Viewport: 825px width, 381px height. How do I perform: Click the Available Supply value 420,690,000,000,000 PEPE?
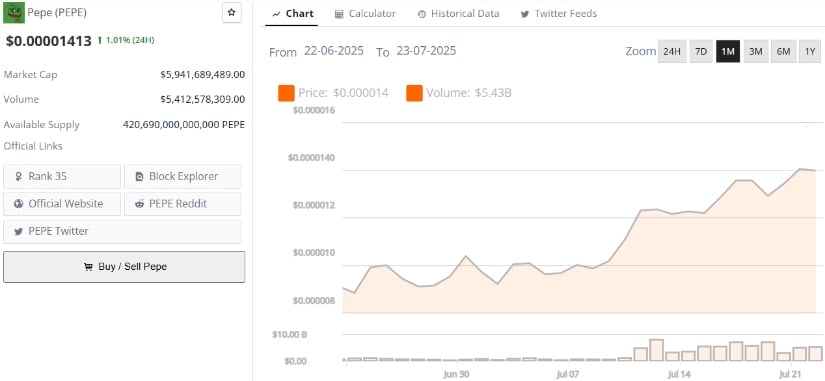point(184,125)
